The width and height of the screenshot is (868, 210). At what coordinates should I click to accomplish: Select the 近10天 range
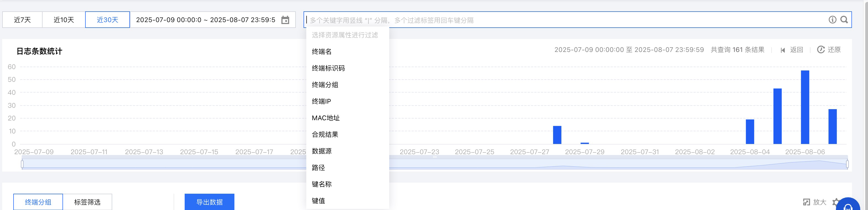[64, 20]
